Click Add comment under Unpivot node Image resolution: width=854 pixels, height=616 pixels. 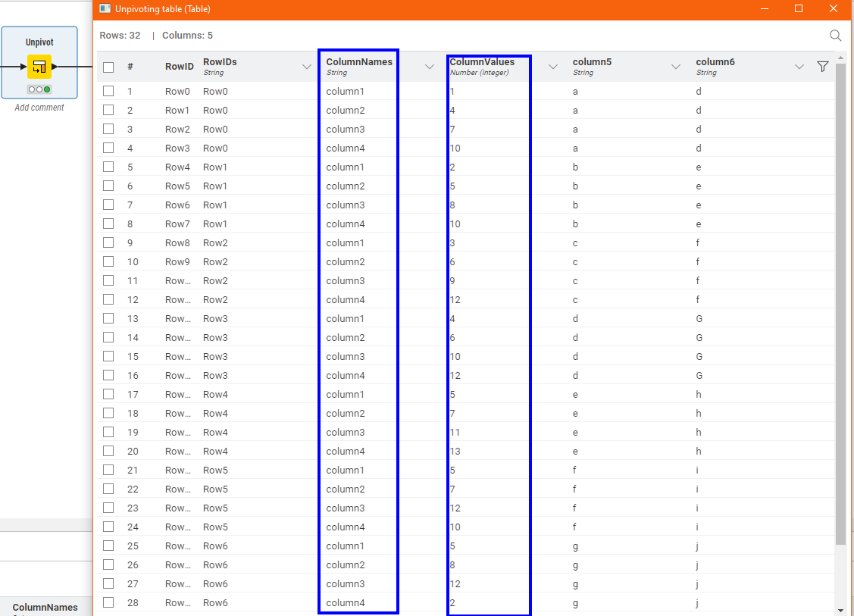click(x=39, y=108)
